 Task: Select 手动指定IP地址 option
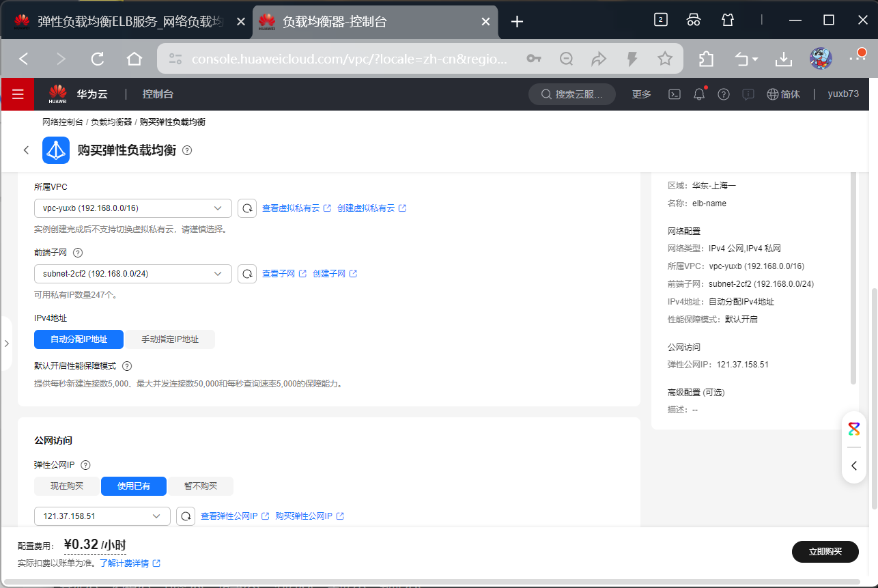[x=169, y=339]
